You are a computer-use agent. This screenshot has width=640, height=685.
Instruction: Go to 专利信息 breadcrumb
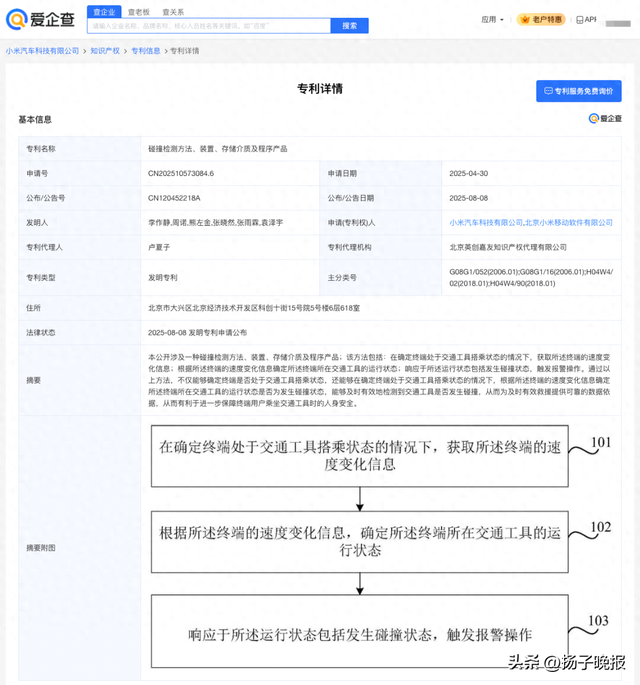146,51
